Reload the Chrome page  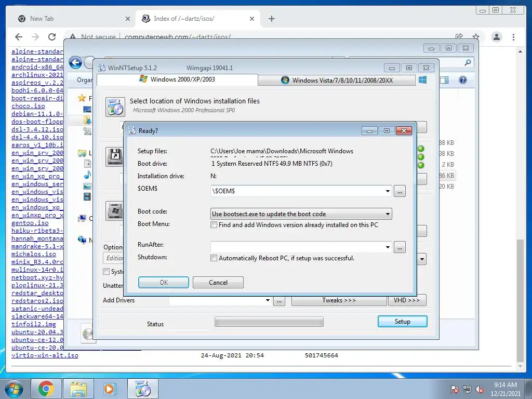(51, 37)
